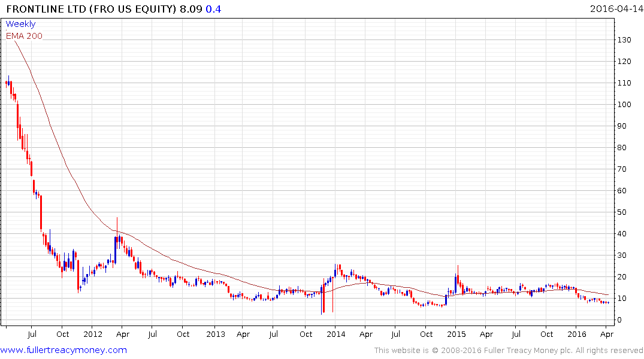Click the 40 price axis label
644x359 pixels.
tap(622, 234)
